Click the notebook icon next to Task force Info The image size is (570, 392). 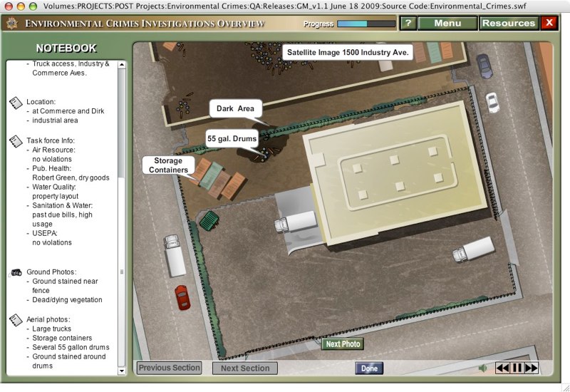(16, 141)
